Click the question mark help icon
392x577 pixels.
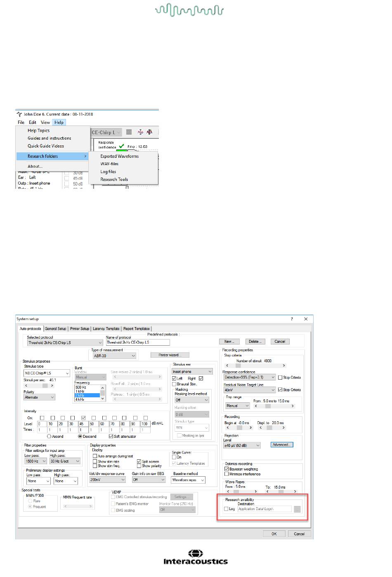click(292, 319)
